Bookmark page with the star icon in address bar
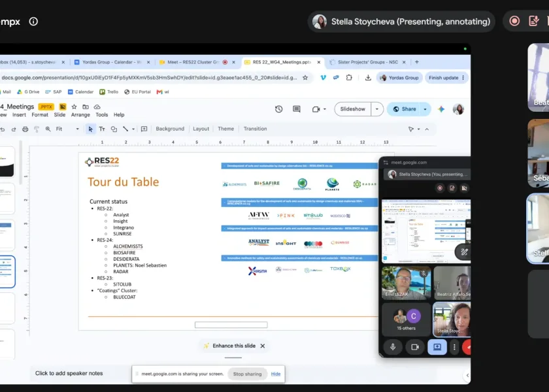The image size is (549, 392). pos(305,78)
